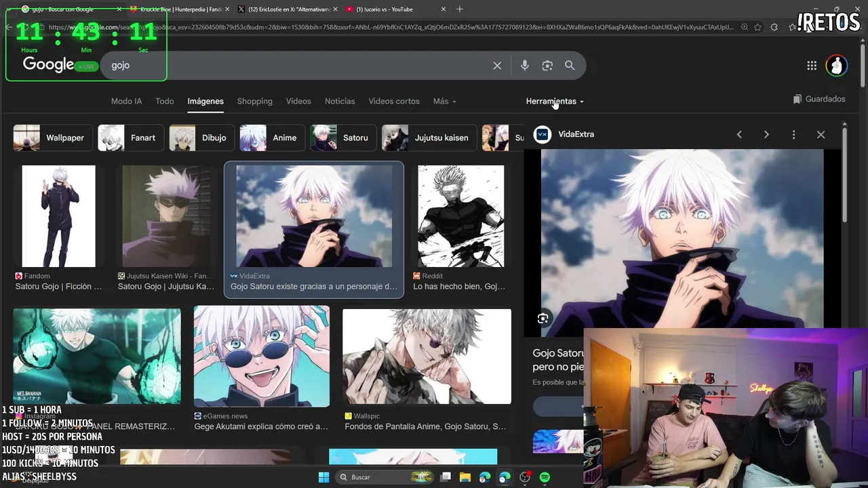Open File Explorer from the taskbar
Image resolution: width=868 pixels, height=488 pixels.
pyautogui.click(x=465, y=477)
